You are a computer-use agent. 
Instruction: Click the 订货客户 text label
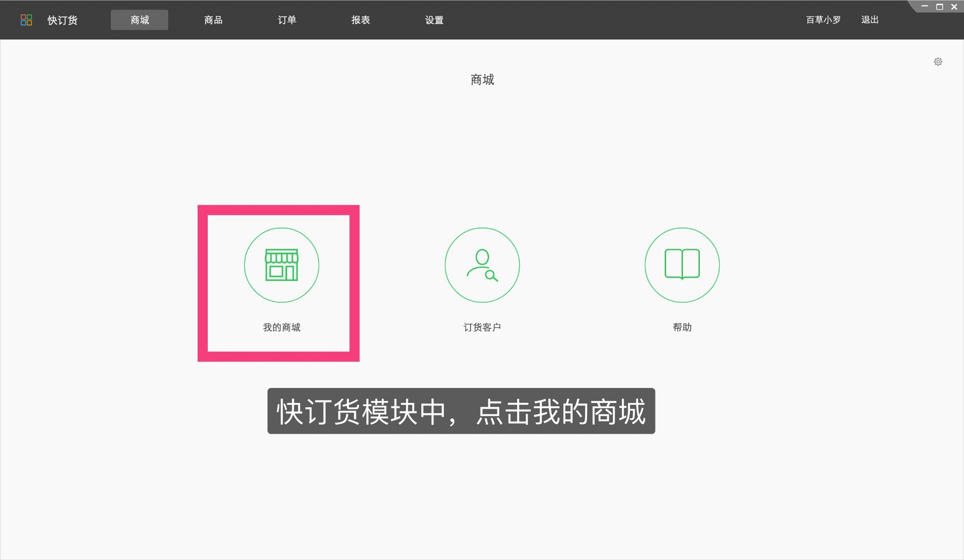pyautogui.click(x=482, y=327)
